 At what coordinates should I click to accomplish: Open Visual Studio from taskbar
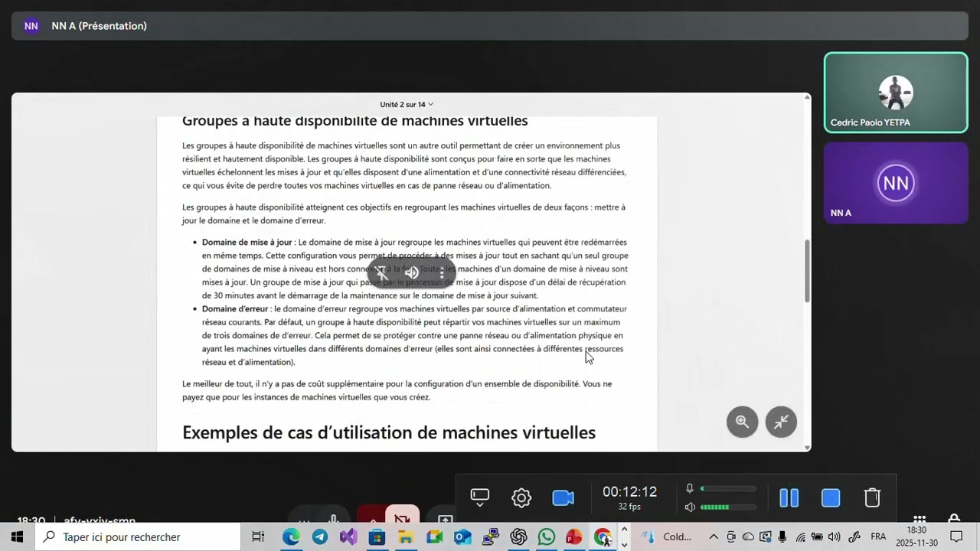point(348,537)
